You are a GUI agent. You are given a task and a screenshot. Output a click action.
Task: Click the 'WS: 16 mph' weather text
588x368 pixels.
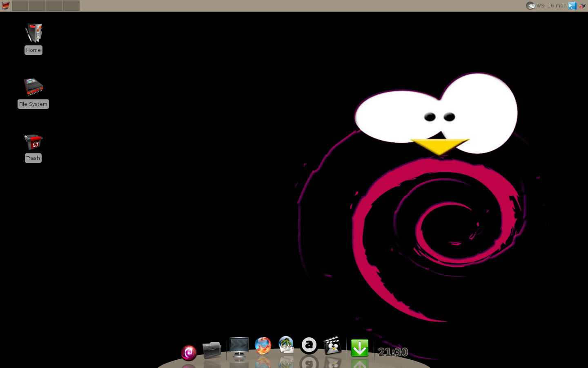click(552, 6)
